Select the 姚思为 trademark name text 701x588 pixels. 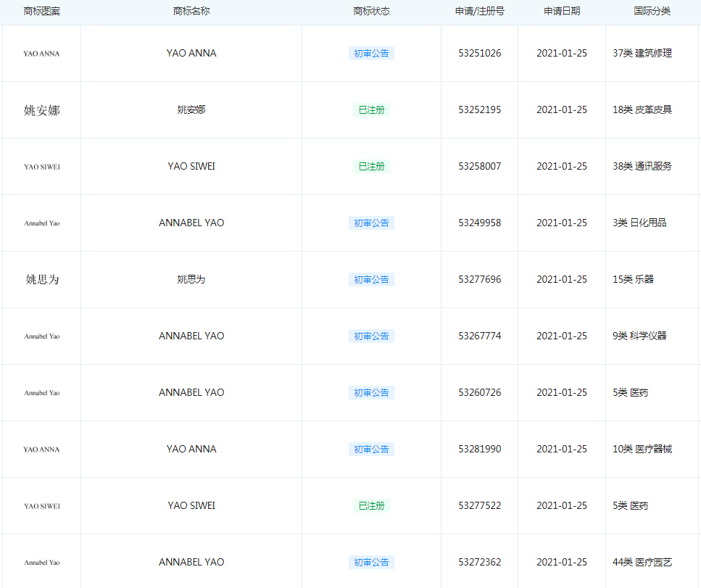click(x=191, y=279)
